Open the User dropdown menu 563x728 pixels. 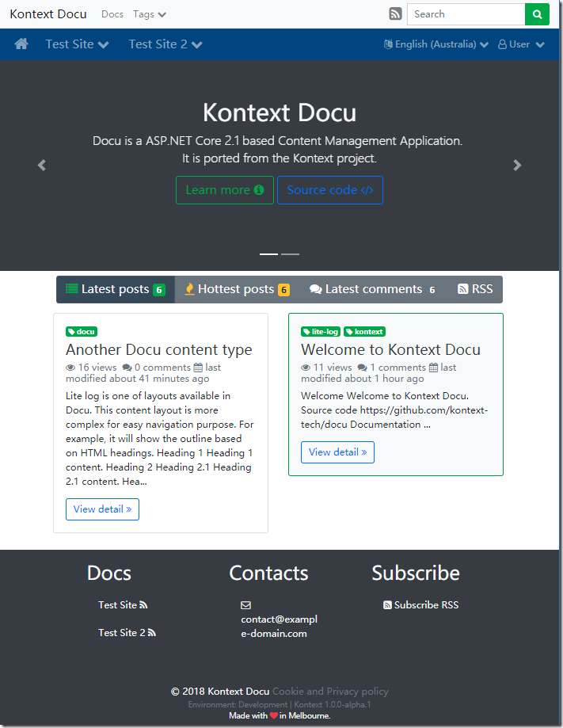521,44
